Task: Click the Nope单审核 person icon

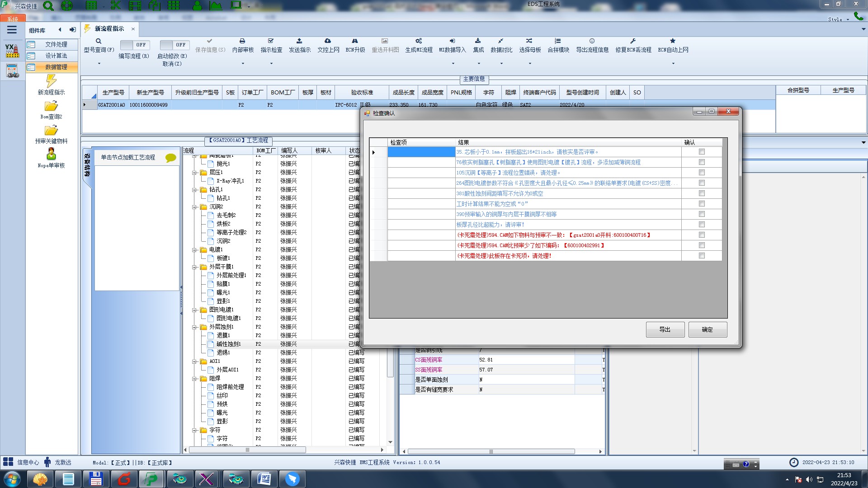Action: [51, 154]
